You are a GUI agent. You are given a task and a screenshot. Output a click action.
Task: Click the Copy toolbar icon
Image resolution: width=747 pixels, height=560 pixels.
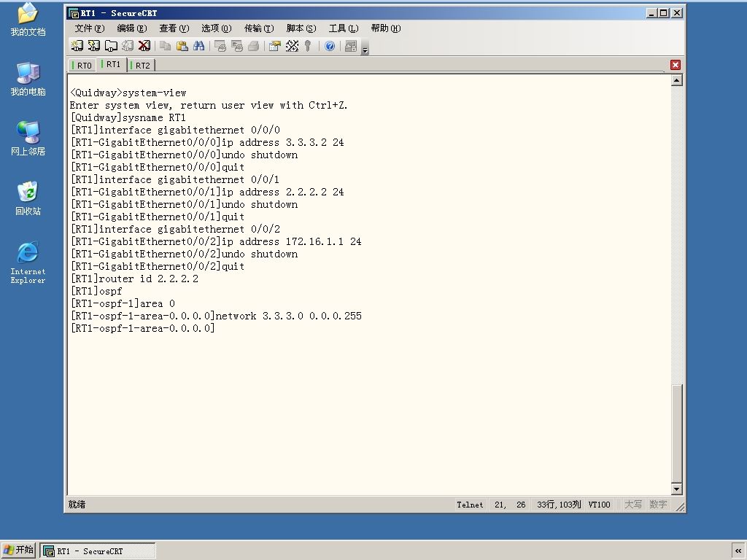coord(166,46)
